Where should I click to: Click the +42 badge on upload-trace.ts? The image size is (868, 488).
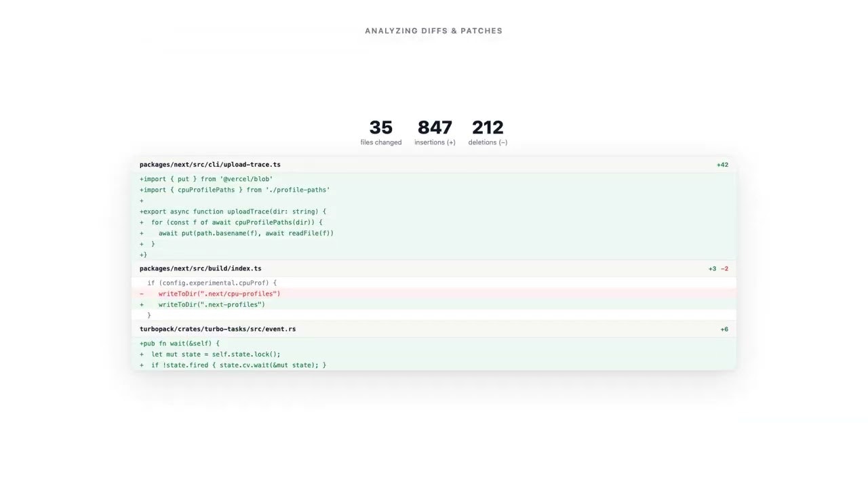pos(722,165)
